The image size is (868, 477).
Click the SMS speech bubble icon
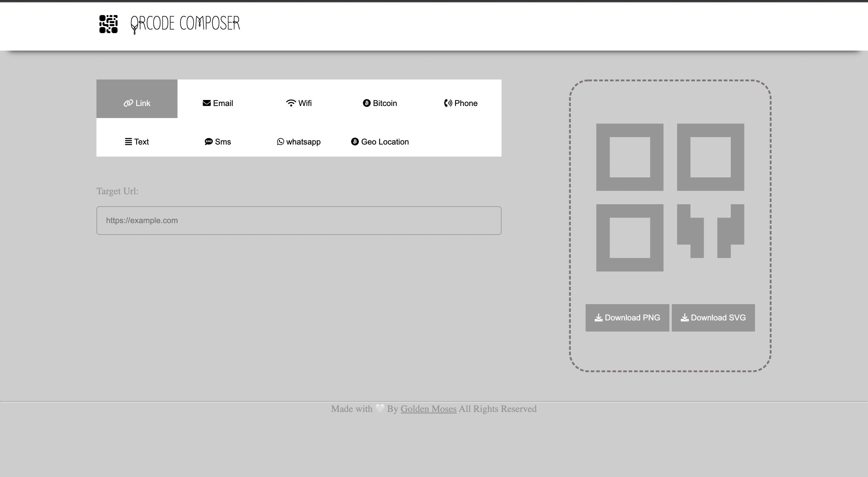(x=209, y=142)
